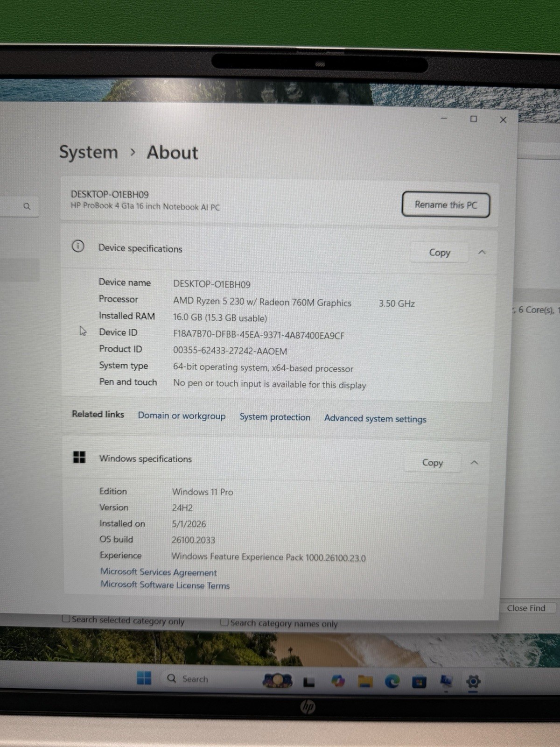Click the 24H2 version value

182,507
